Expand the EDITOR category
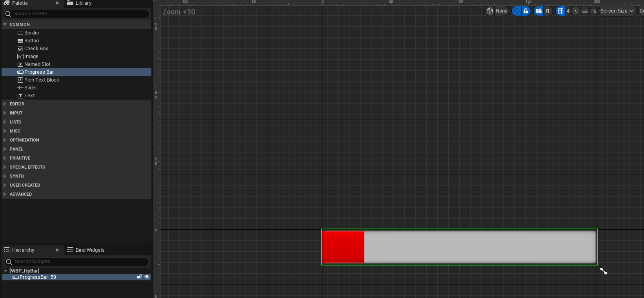Viewport: 644px width, 298px height. (x=5, y=104)
